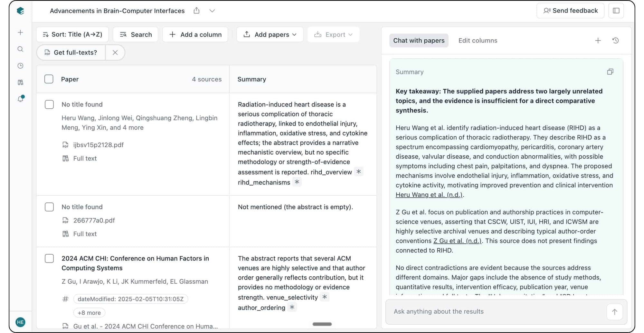The image size is (644, 333).
Task: Send the chat message arrow button
Action: point(614,312)
